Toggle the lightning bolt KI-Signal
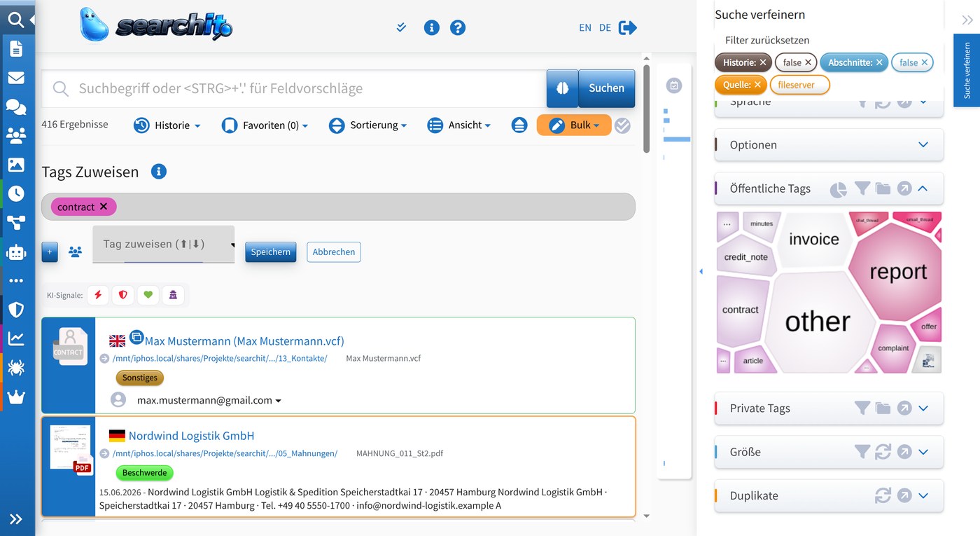This screenshot has width=980, height=536. pos(98,296)
